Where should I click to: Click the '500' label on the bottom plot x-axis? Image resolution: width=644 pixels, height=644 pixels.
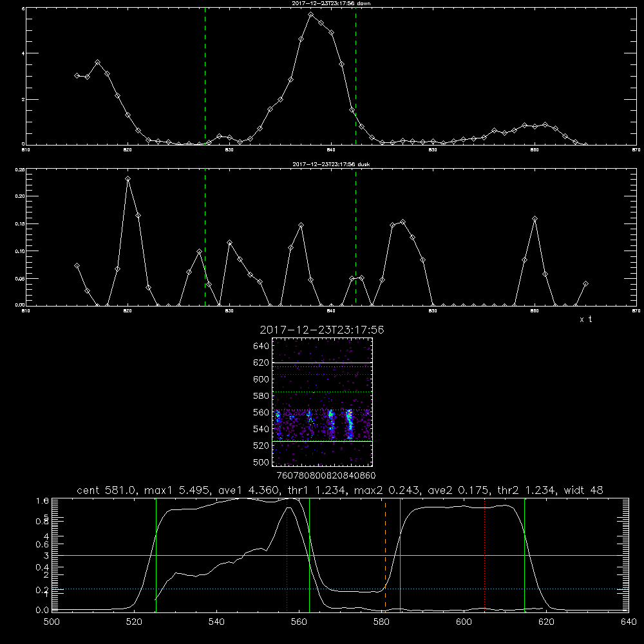coord(52,621)
